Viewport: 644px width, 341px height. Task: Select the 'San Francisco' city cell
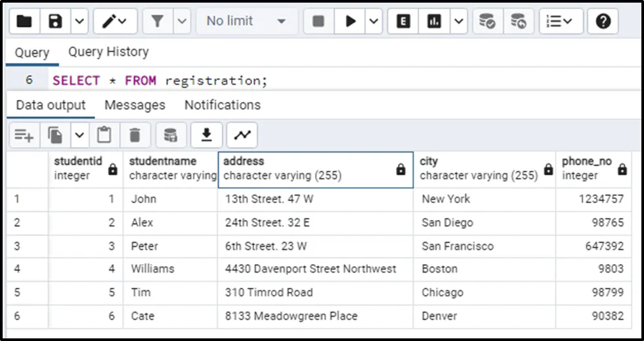[458, 246]
